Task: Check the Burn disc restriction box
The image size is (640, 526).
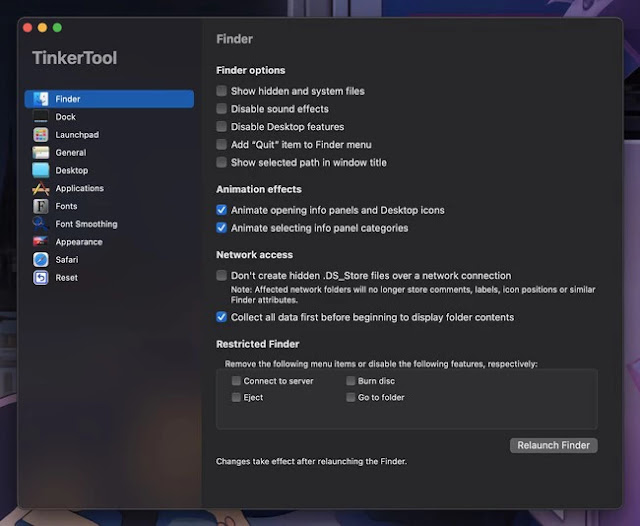Action: 350,381
